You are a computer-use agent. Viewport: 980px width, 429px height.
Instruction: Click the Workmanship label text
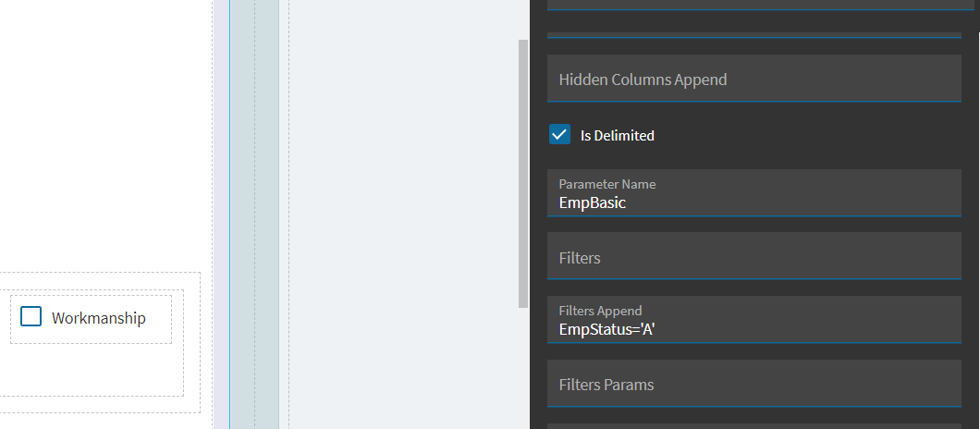99,318
